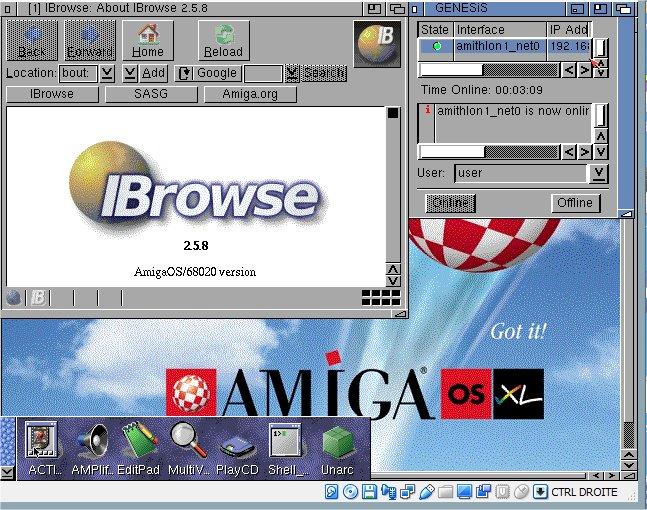Click the IP Add column header
Screen dimensions: 647x510
click(x=569, y=30)
